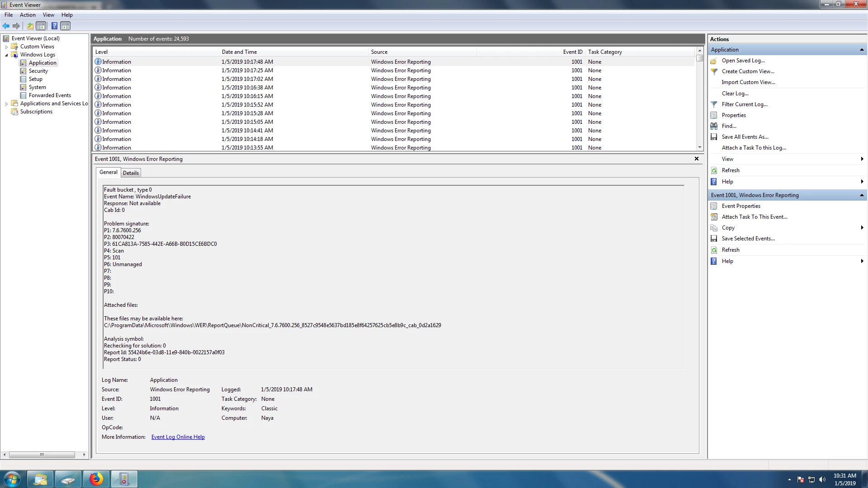The width and height of the screenshot is (868, 488).
Task: Open Firefox from the taskbar
Action: click(96, 479)
